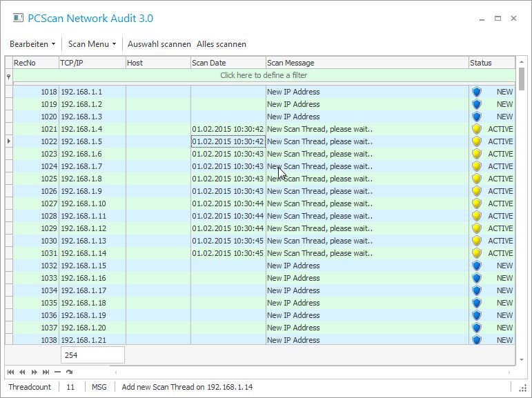The height and width of the screenshot is (398, 532).
Task: Click the yellow shield icon for 192.168.1.6
Action: click(477, 154)
